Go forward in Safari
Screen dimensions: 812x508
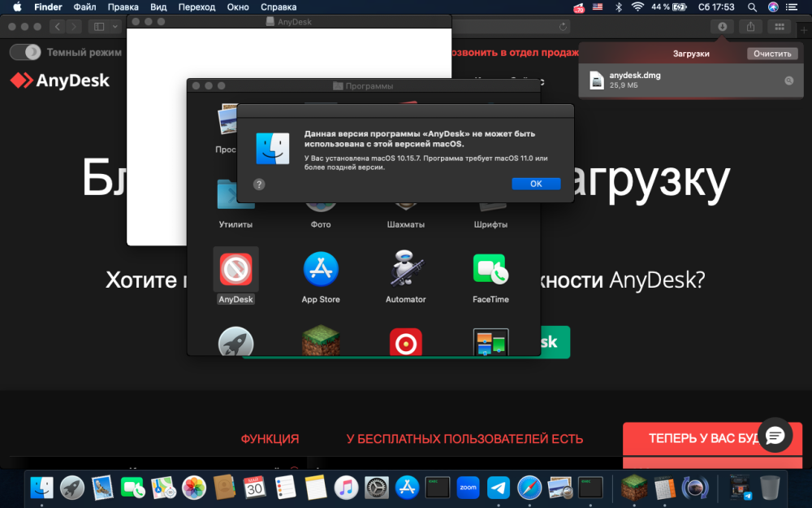click(x=74, y=27)
